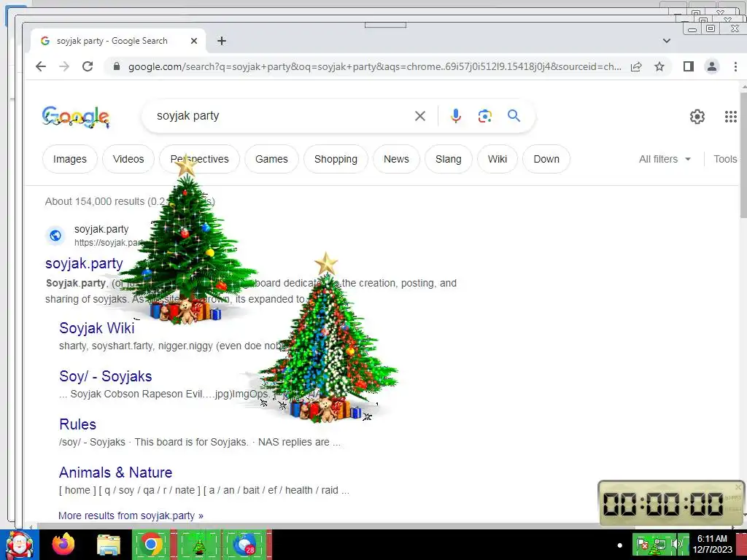Clear the search box text
This screenshot has height=560, width=747.
pyautogui.click(x=419, y=116)
